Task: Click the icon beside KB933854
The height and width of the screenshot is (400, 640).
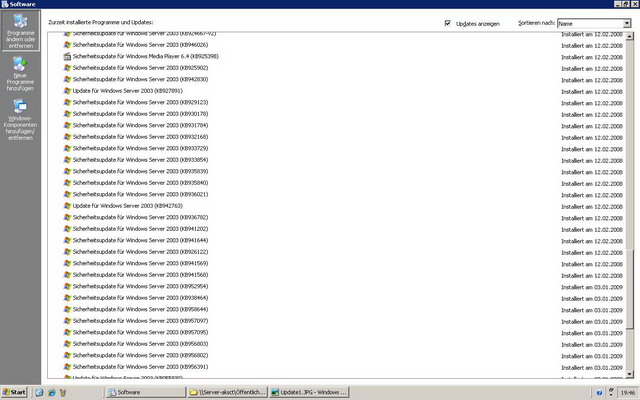Action: pos(67,160)
